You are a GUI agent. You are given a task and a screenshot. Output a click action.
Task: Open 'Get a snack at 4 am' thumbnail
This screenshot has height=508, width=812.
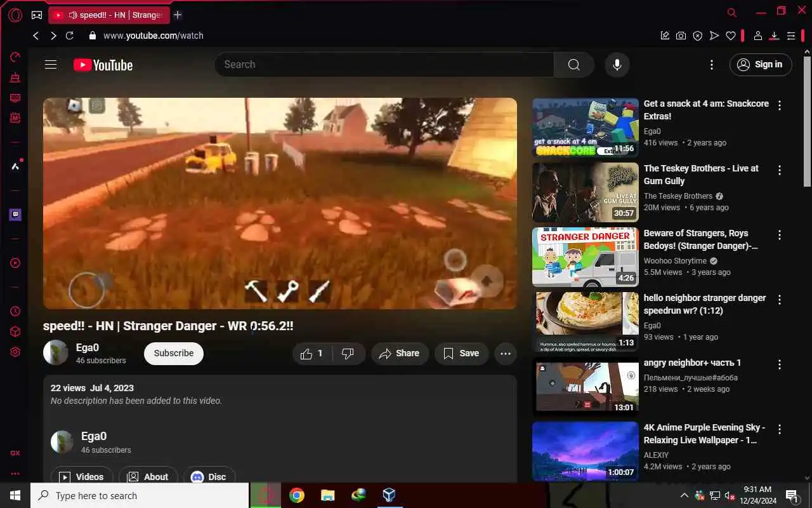tap(586, 128)
